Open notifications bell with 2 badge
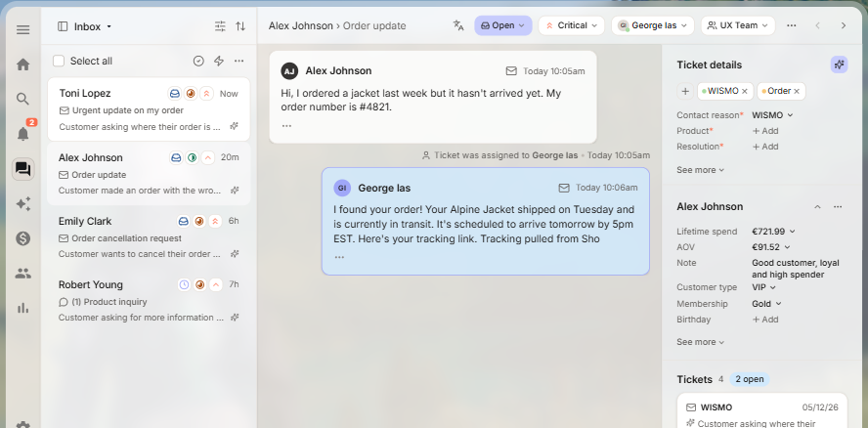Screen dimensions: 868x428 [x=22, y=134]
